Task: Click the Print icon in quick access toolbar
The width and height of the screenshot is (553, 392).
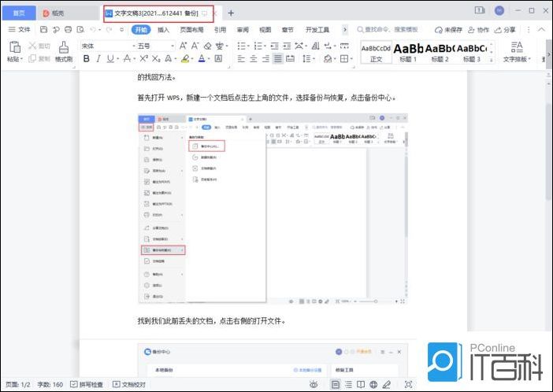Action: click(68, 30)
